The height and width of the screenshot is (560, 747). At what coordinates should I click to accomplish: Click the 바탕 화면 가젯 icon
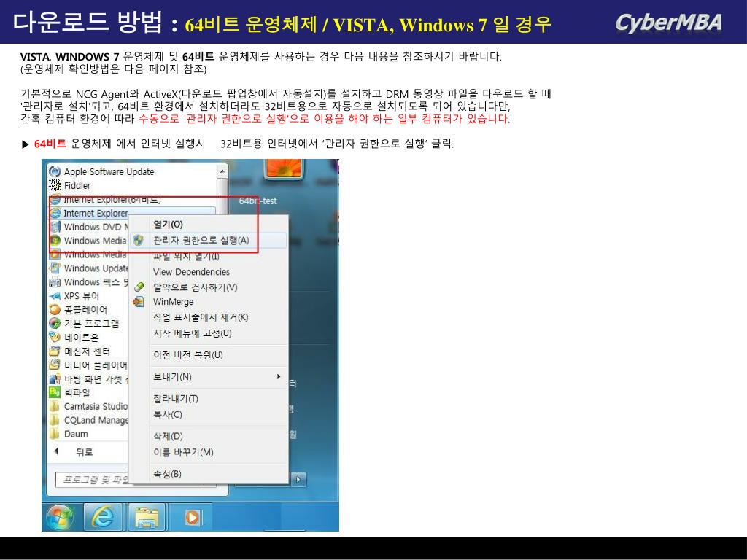(x=55, y=378)
